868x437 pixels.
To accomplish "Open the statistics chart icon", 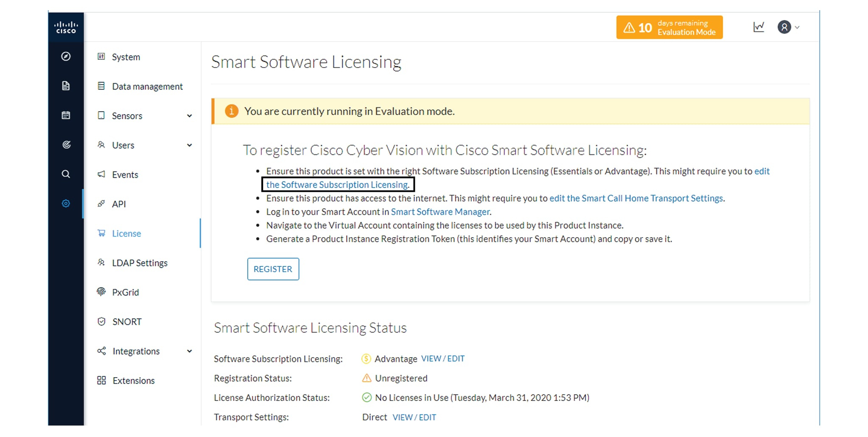I will coord(759,27).
